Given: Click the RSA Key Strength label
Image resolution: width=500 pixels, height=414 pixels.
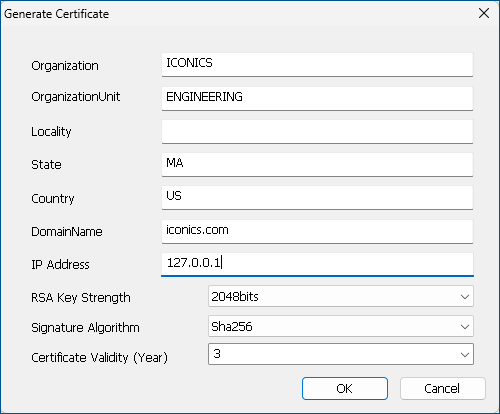Looking at the screenshot, I should pos(81,298).
